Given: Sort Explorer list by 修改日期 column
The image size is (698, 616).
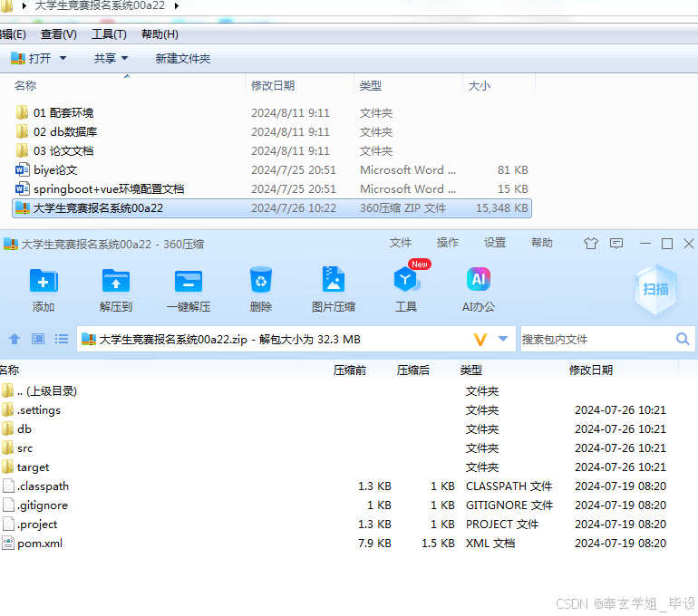Looking at the screenshot, I should pos(273,86).
